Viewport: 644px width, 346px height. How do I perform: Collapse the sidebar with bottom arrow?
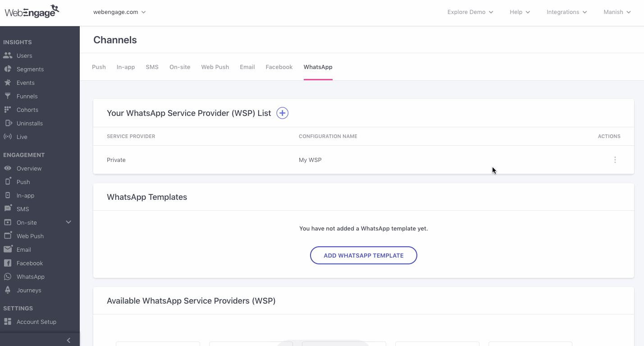[68, 340]
